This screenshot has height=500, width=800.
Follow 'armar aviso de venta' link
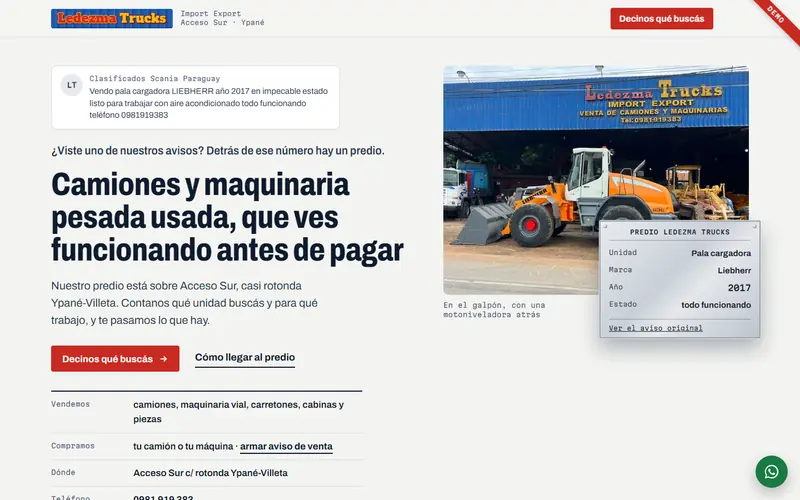point(286,446)
